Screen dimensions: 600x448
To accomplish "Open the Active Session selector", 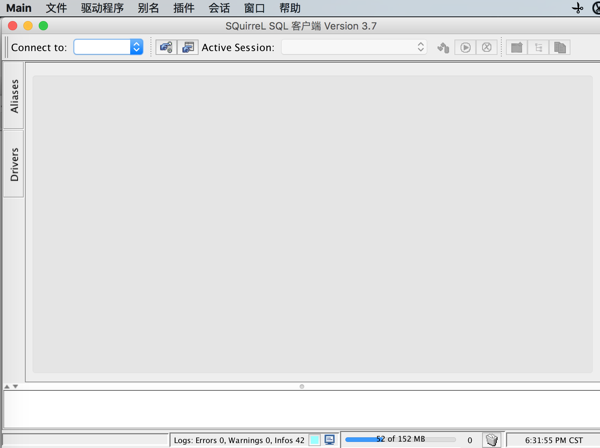I will click(354, 47).
